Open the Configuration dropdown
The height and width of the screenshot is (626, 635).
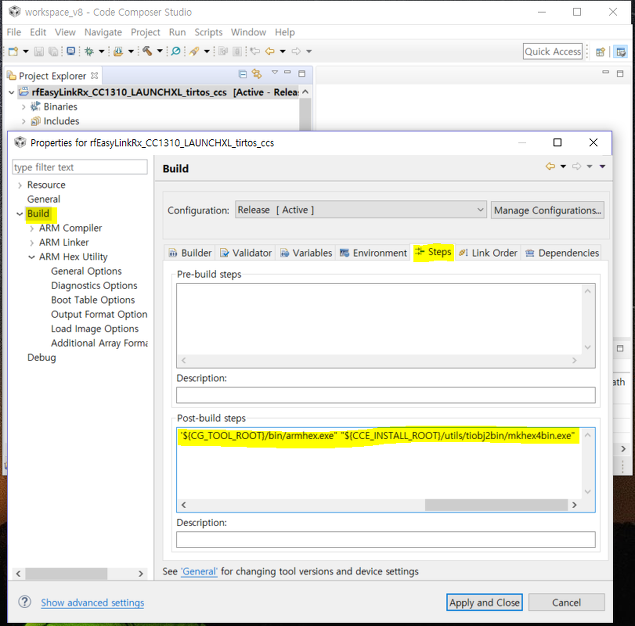coord(360,210)
